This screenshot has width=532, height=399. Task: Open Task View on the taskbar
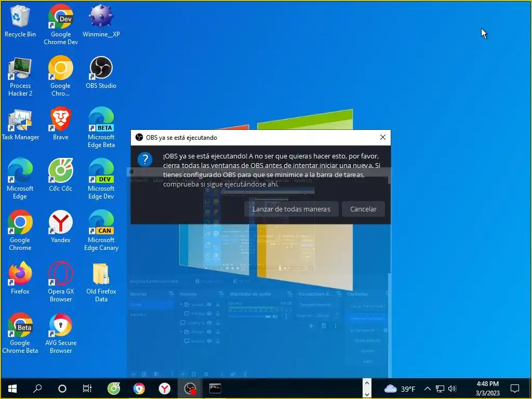click(x=87, y=389)
